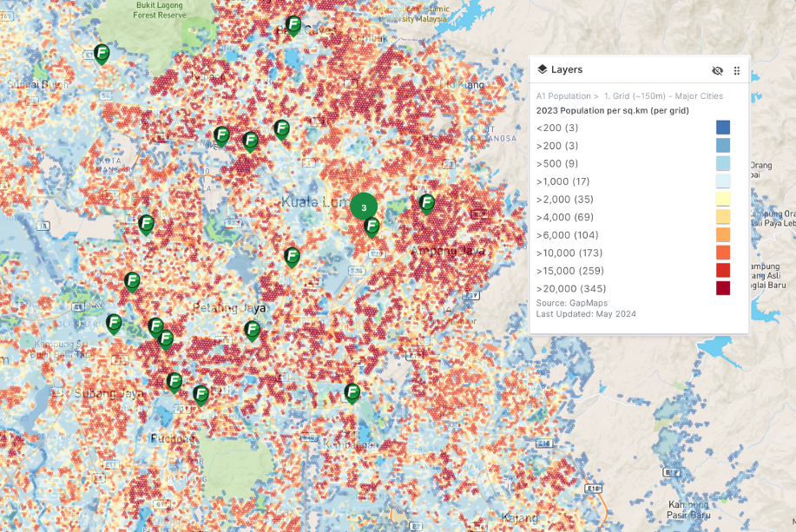Select the dark red >20,000 color swatch
Image resolution: width=796 pixels, height=532 pixels.
click(x=722, y=288)
